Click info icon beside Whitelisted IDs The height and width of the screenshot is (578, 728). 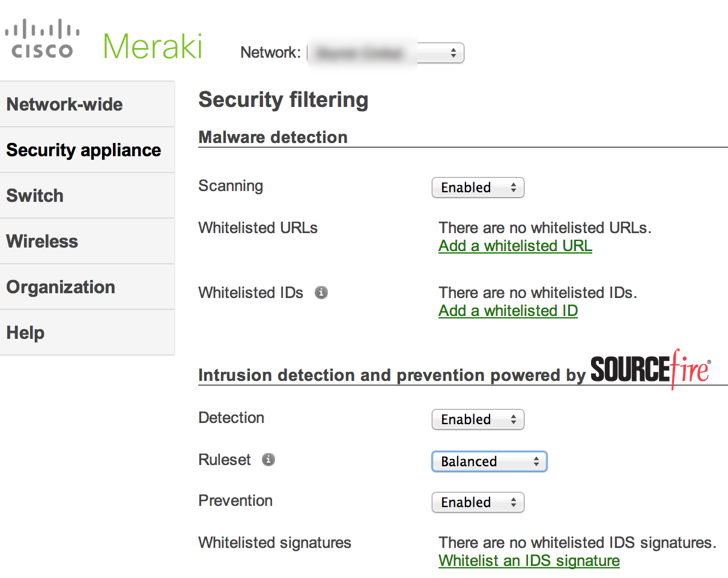tap(321, 293)
